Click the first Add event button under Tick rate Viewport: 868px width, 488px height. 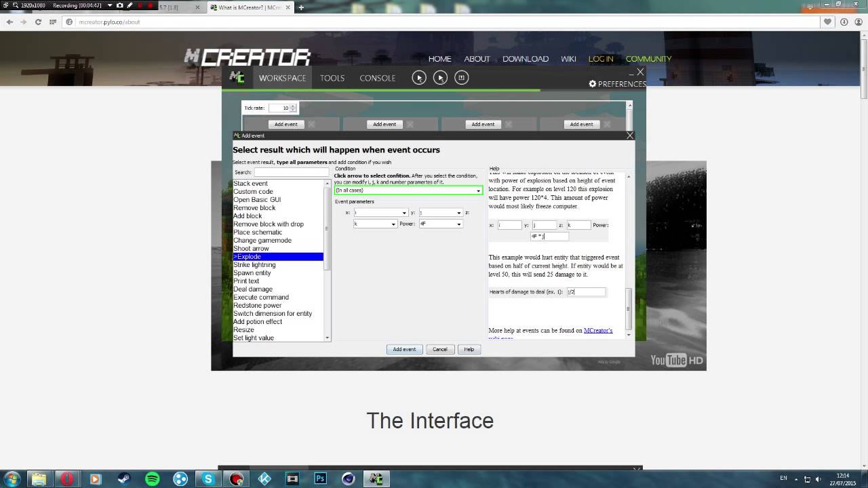285,124
